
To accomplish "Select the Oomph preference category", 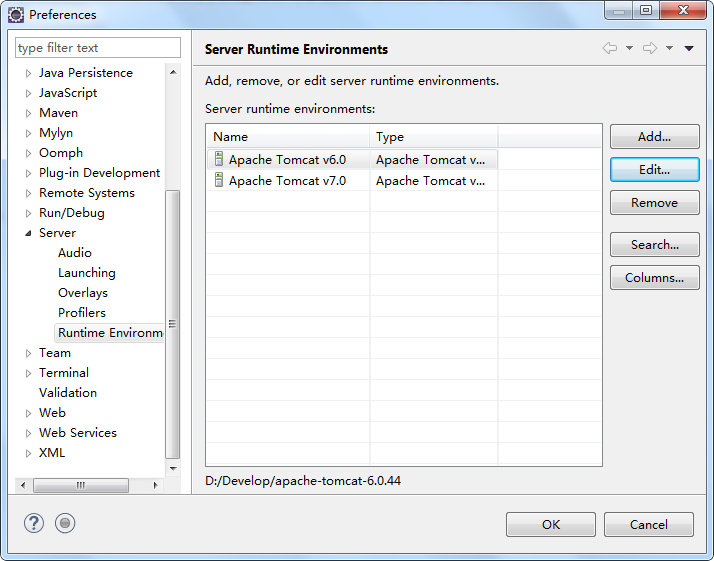I will click(x=61, y=153).
